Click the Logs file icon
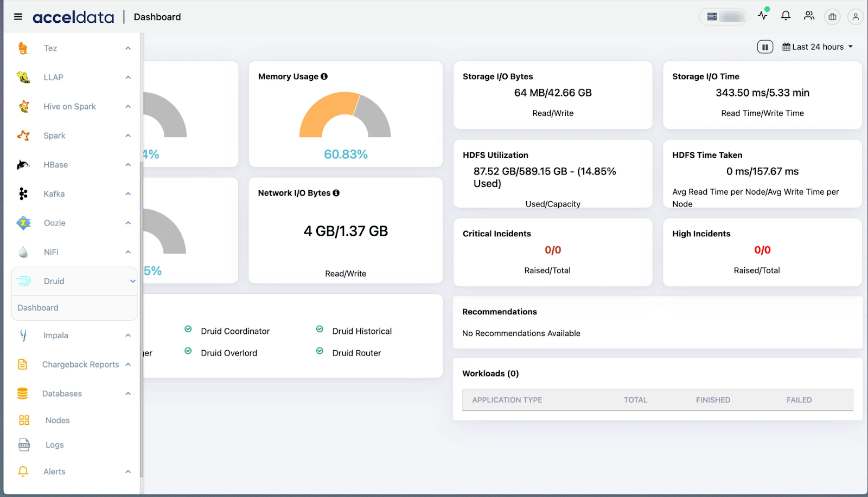Image resolution: width=868 pixels, height=497 pixels. click(x=24, y=445)
